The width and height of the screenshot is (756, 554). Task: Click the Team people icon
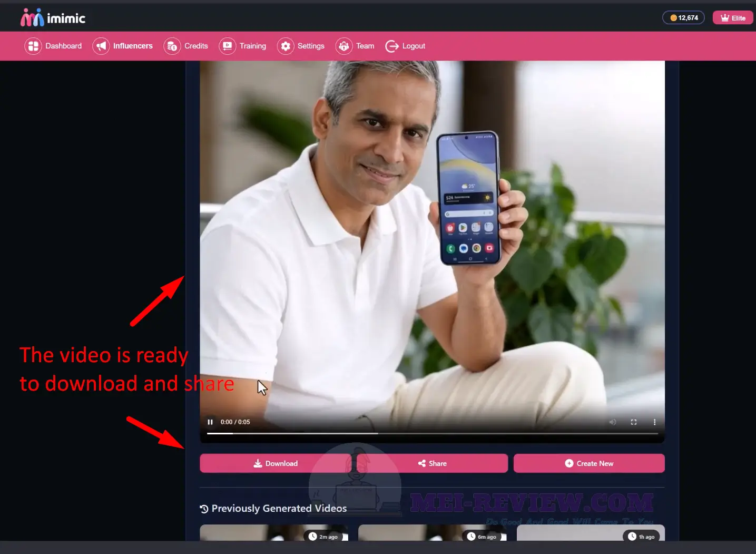tap(344, 46)
